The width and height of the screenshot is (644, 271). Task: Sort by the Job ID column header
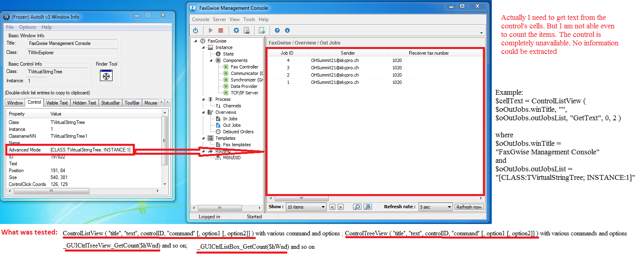(287, 53)
